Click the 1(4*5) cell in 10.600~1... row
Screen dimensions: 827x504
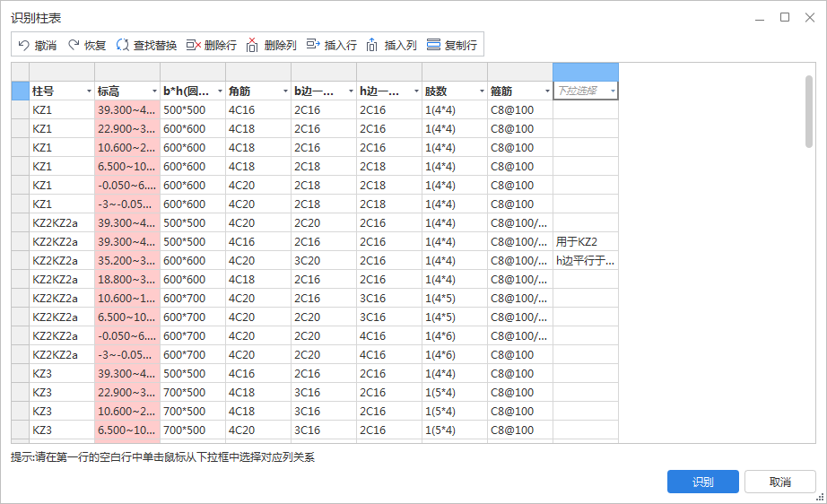pos(455,299)
